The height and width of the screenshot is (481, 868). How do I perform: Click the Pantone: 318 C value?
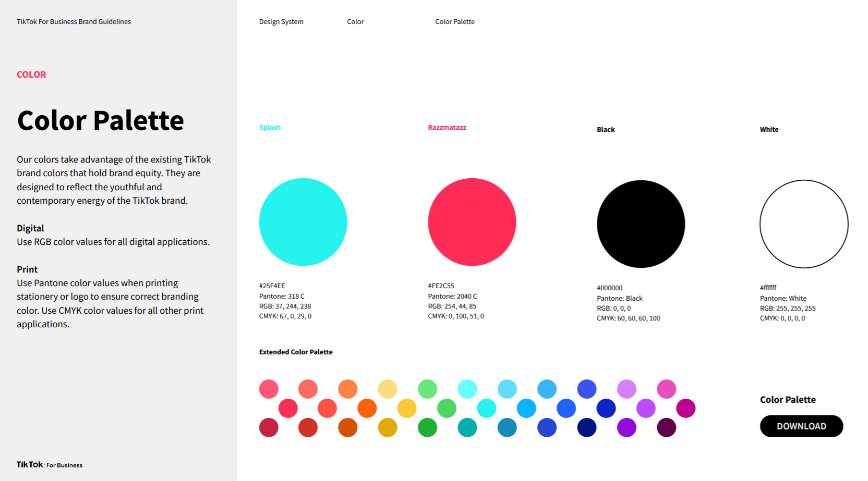click(x=282, y=297)
